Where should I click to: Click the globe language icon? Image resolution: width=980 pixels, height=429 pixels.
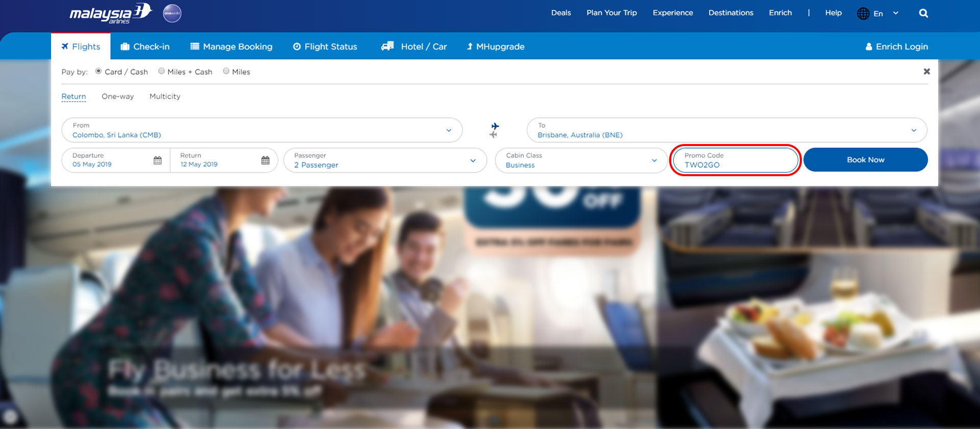[863, 13]
